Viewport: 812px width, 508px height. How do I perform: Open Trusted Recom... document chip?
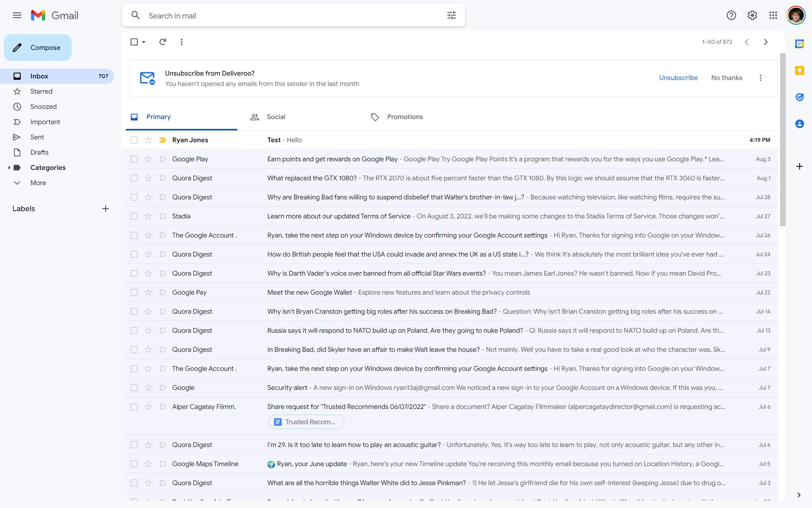coord(306,422)
